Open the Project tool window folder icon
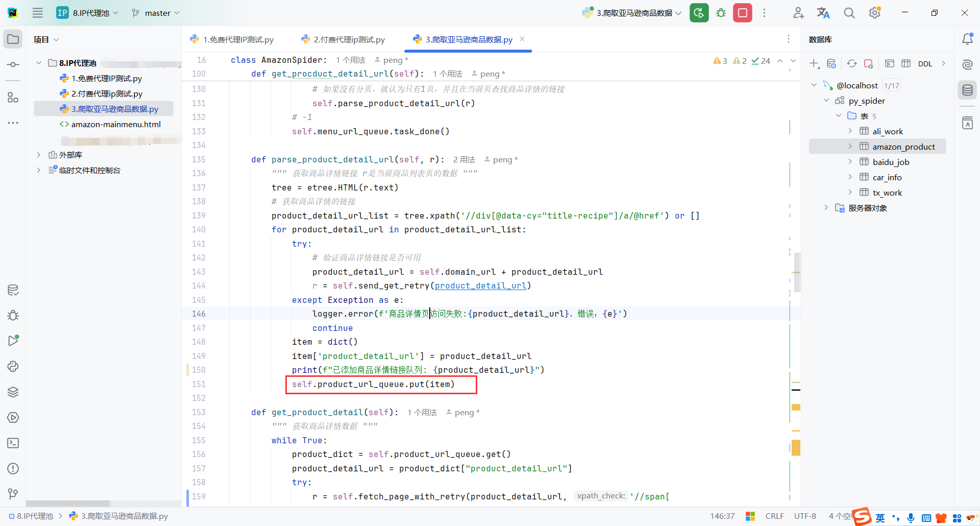 coord(13,39)
